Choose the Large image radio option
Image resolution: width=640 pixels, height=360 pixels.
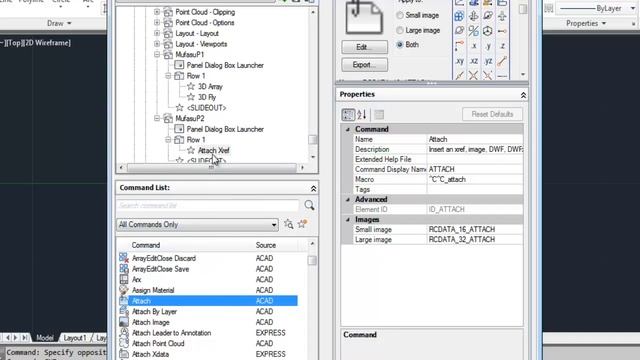(x=400, y=30)
